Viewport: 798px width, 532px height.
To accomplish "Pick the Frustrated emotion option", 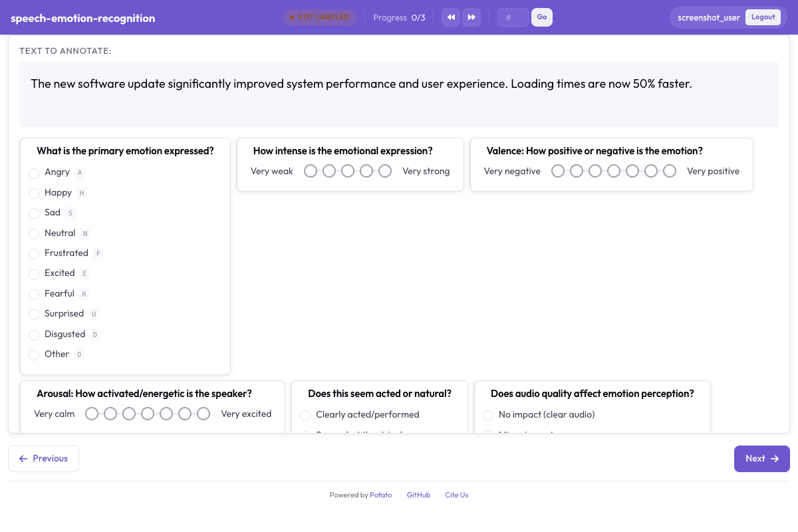I will [34, 253].
